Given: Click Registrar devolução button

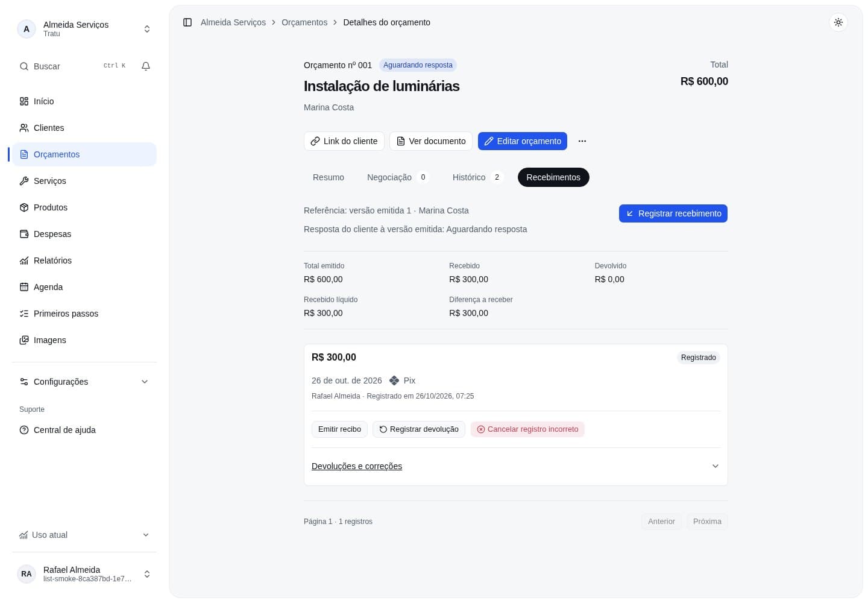Looking at the screenshot, I should coord(419,429).
